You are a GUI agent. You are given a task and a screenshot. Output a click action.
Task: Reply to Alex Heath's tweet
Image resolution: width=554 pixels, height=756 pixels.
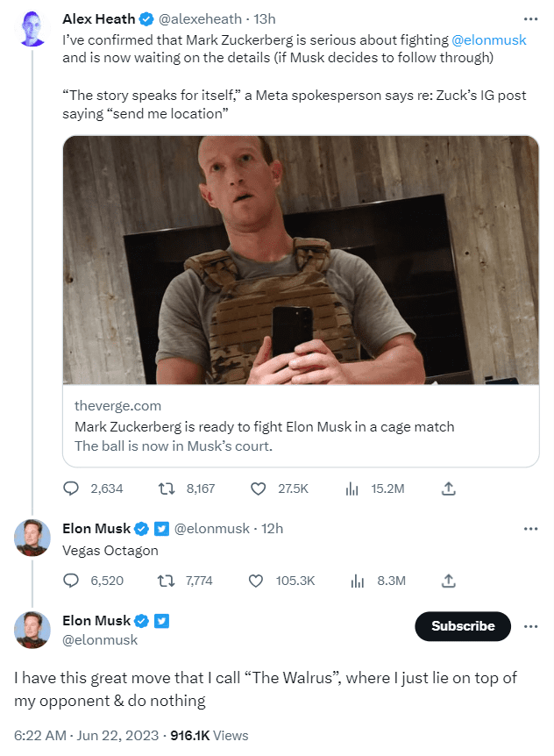coord(72,489)
